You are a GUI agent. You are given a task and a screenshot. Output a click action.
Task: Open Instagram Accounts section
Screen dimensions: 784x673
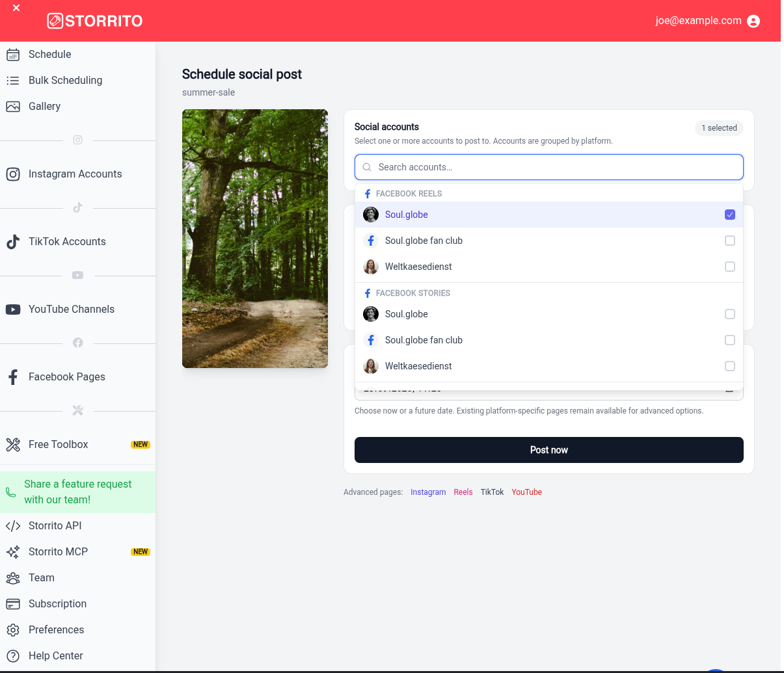pos(78,174)
